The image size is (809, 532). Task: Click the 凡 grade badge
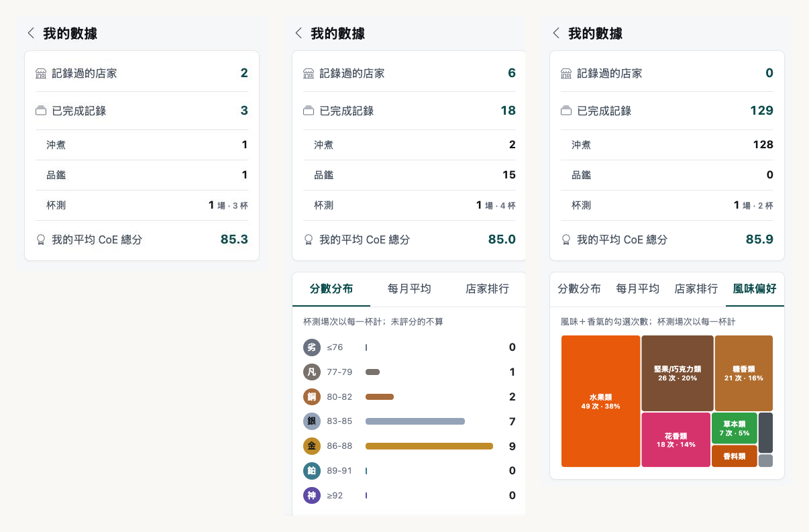pos(312,372)
